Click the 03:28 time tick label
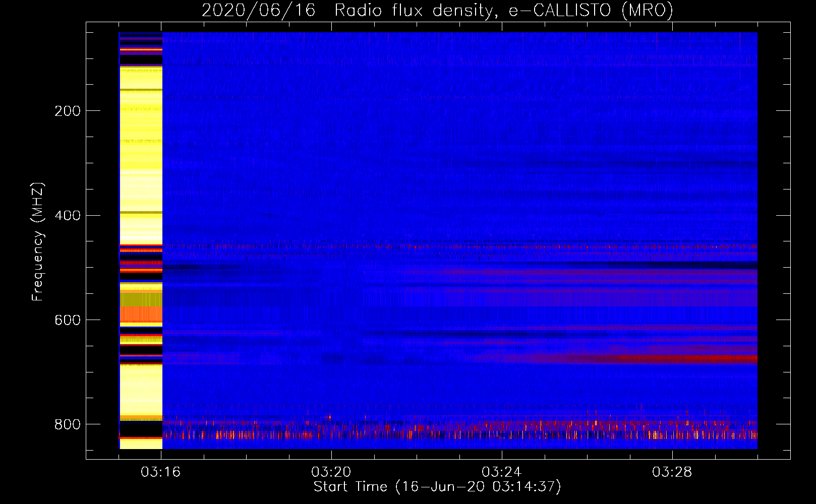816x504 pixels. point(672,472)
